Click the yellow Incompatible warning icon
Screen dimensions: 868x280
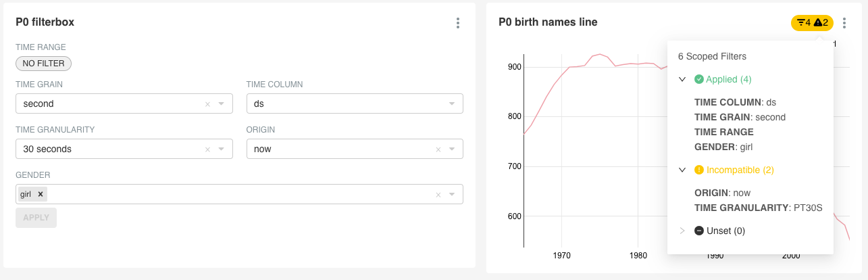[x=699, y=170]
